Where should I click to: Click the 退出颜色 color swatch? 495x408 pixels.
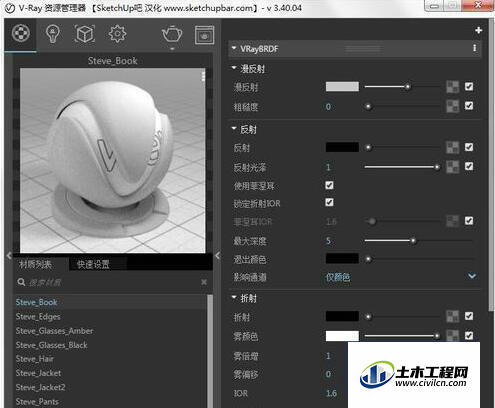[342, 258]
